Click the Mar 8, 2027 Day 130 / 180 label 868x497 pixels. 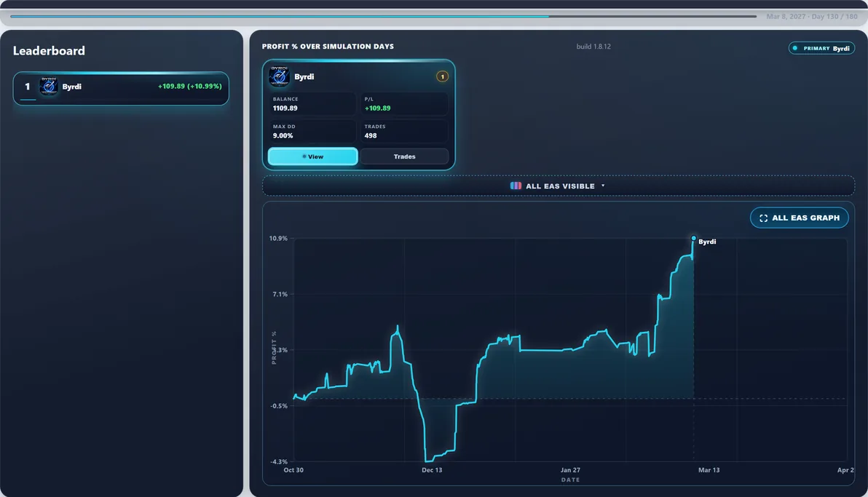coord(811,17)
